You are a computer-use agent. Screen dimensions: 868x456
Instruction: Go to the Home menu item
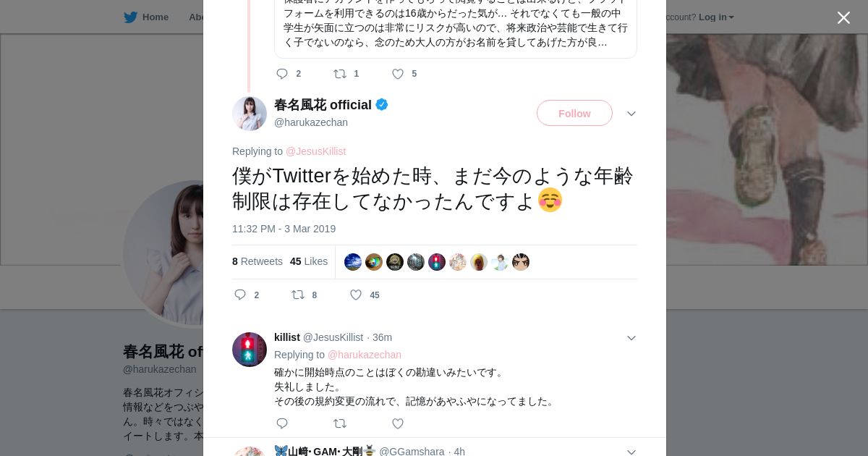pos(155,17)
